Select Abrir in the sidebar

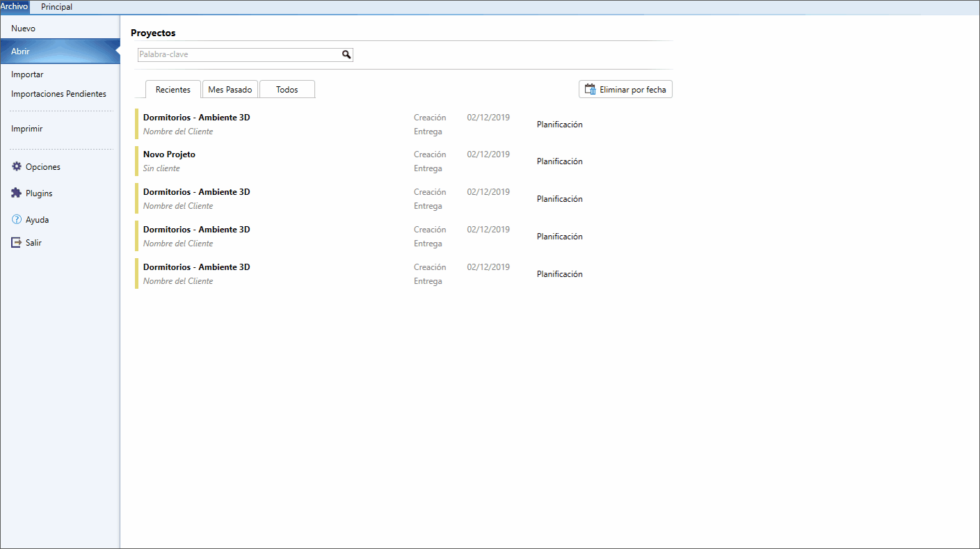[60, 51]
